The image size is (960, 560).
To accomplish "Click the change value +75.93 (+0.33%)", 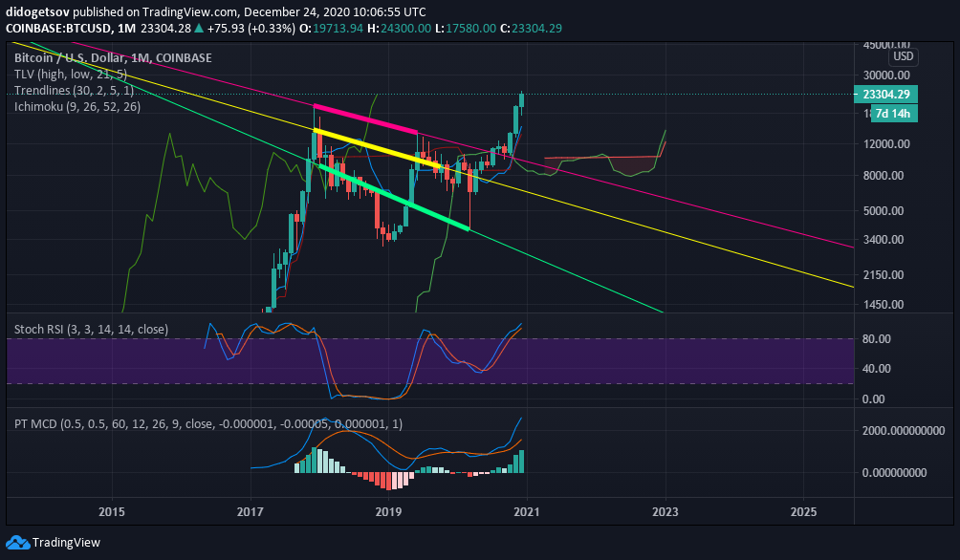I will 251,28.
